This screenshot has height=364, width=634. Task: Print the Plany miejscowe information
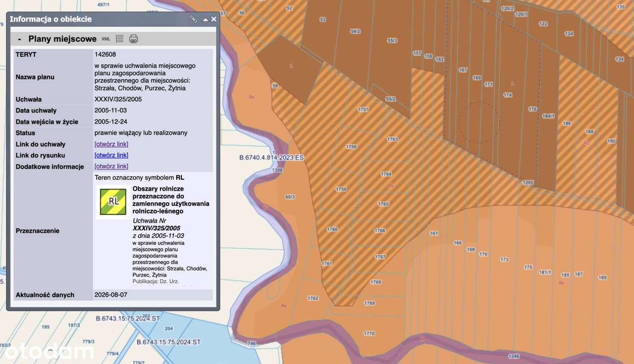[134, 39]
